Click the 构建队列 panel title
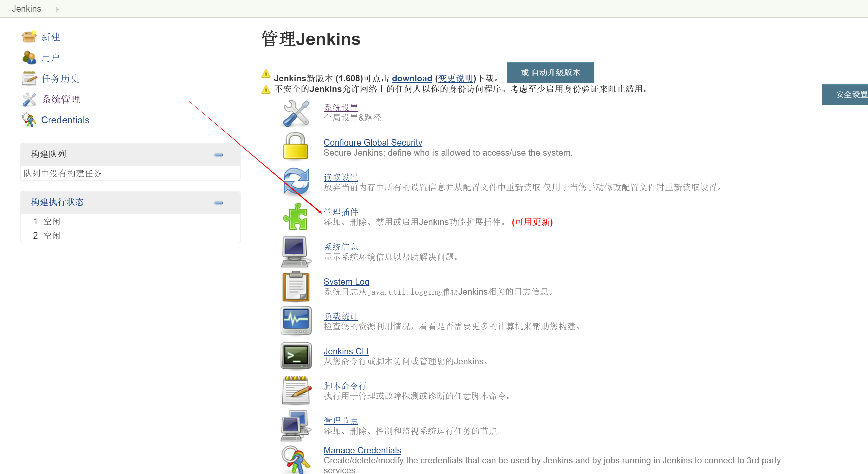This screenshot has width=868, height=474. click(48, 154)
